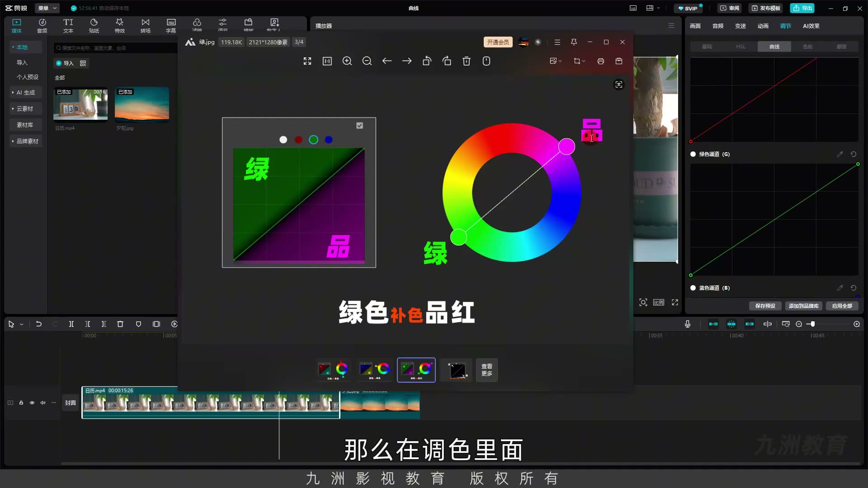Select the HSL sub-tab
This screenshot has height=488, width=868.
coord(741,47)
